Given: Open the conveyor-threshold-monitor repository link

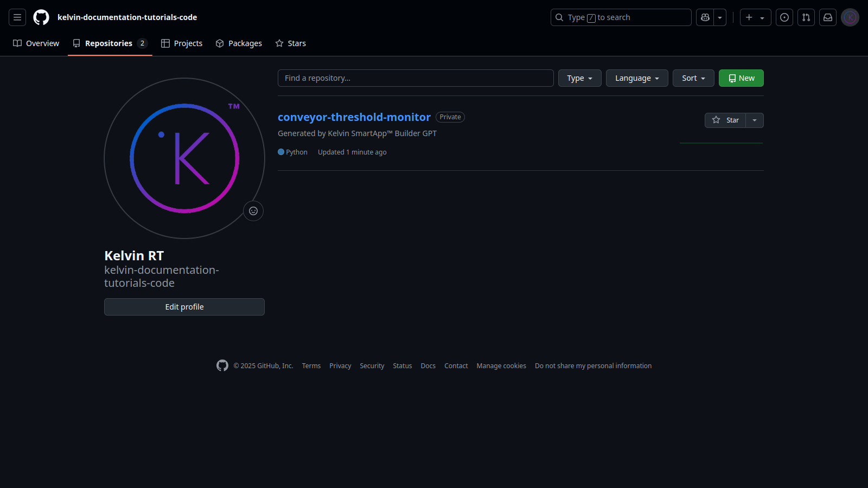Looking at the screenshot, I should [354, 117].
